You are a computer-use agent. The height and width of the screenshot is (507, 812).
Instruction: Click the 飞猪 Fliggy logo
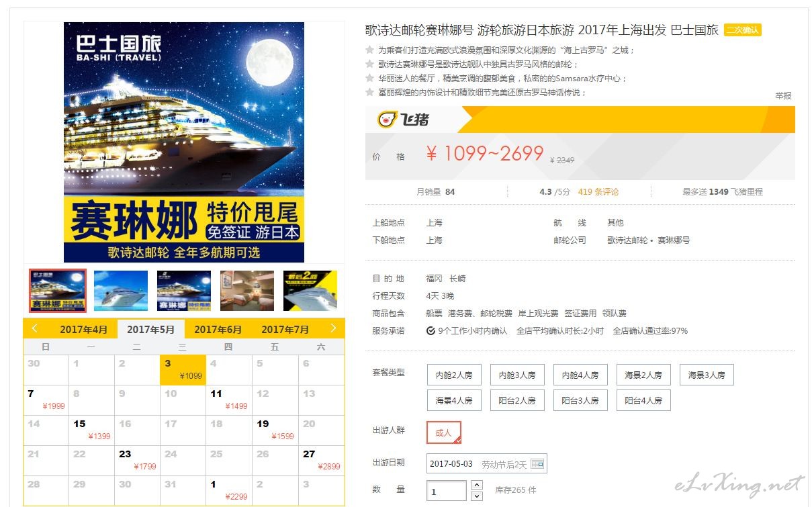(403, 120)
